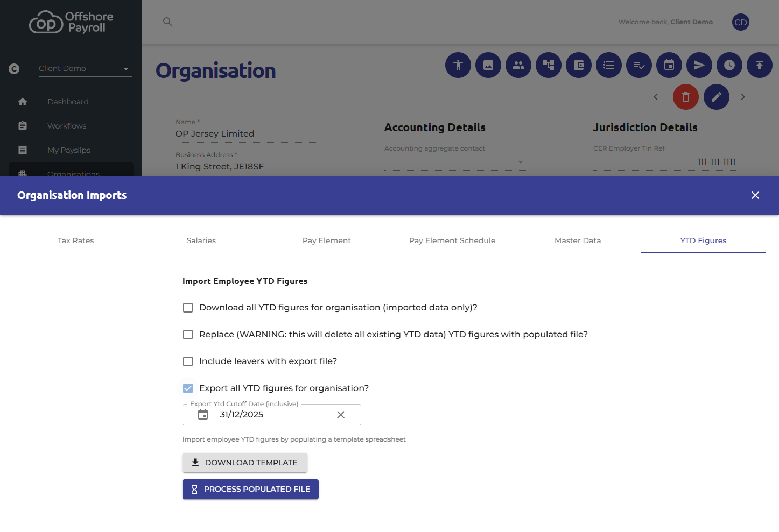Open the Master Data tab
This screenshot has height=532, width=779.
(x=578, y=240)
